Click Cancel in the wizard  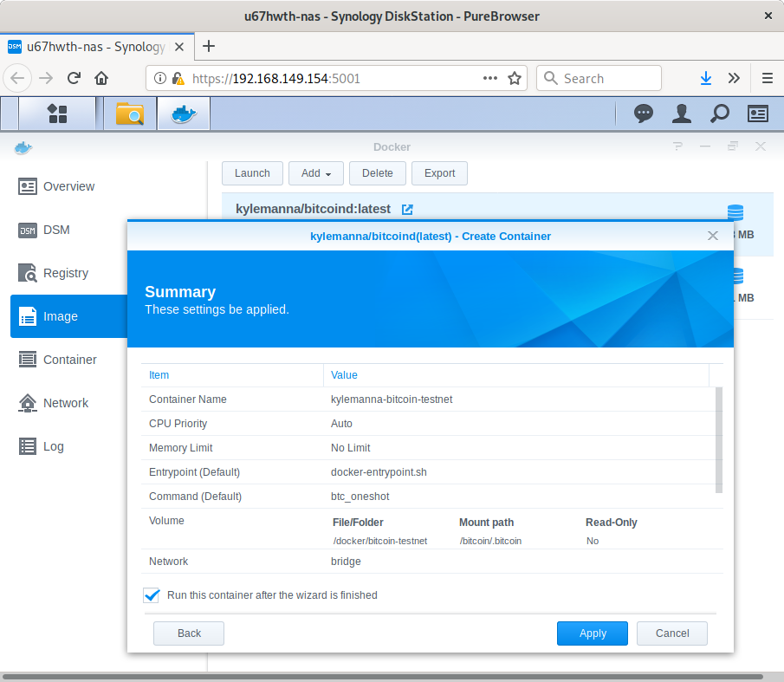click(x=672, y=633)
